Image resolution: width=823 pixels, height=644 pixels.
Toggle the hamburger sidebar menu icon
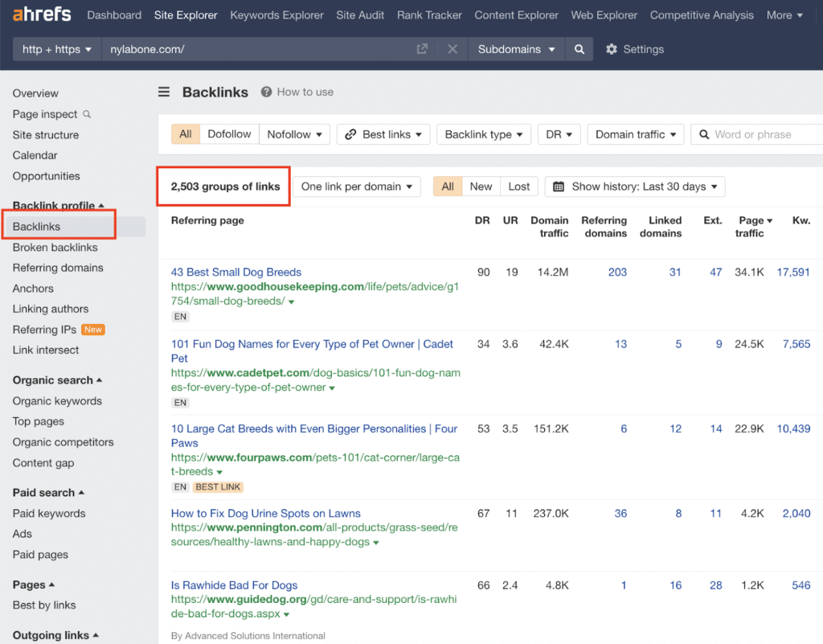tap(164, 92)
